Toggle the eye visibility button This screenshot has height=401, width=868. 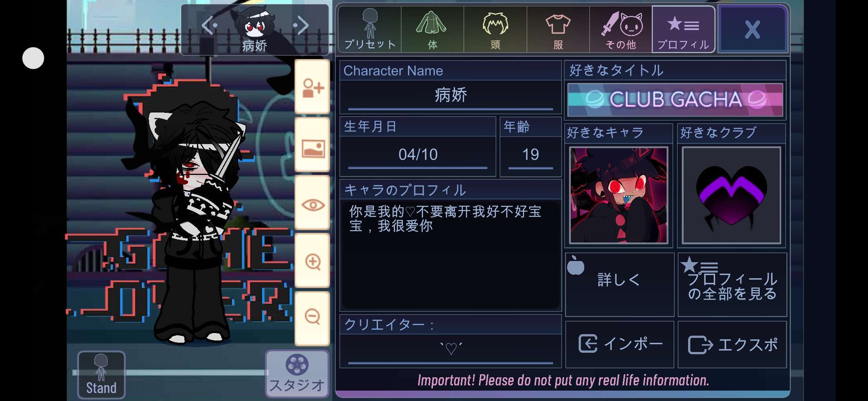[x=312, y=204]
